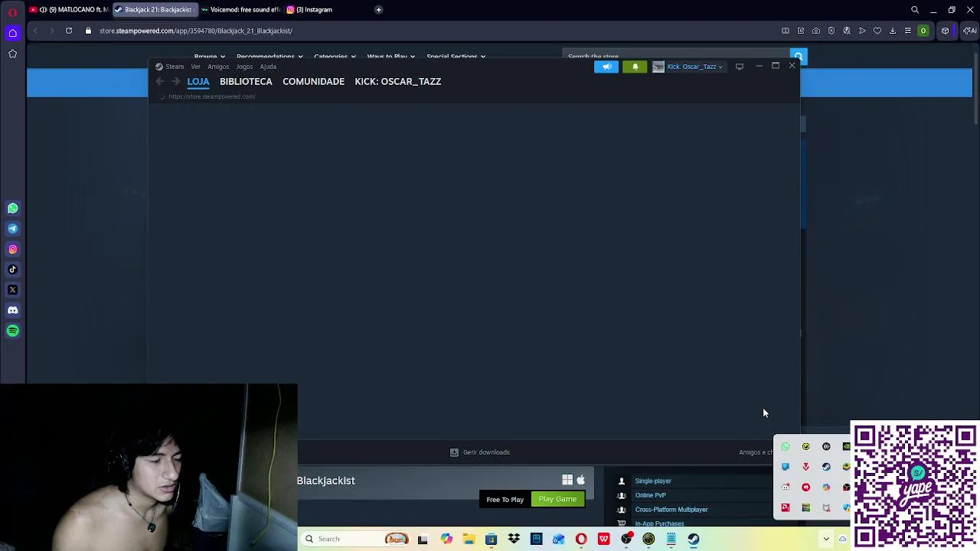Open Online PvP category link
Viewport: 980px width, 551px height.
click(650, 495)
